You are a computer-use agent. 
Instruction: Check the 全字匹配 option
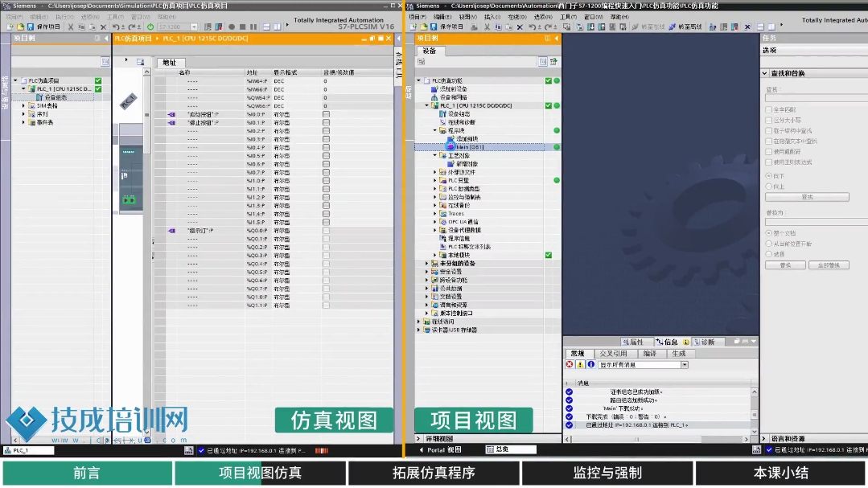[768, 109]
